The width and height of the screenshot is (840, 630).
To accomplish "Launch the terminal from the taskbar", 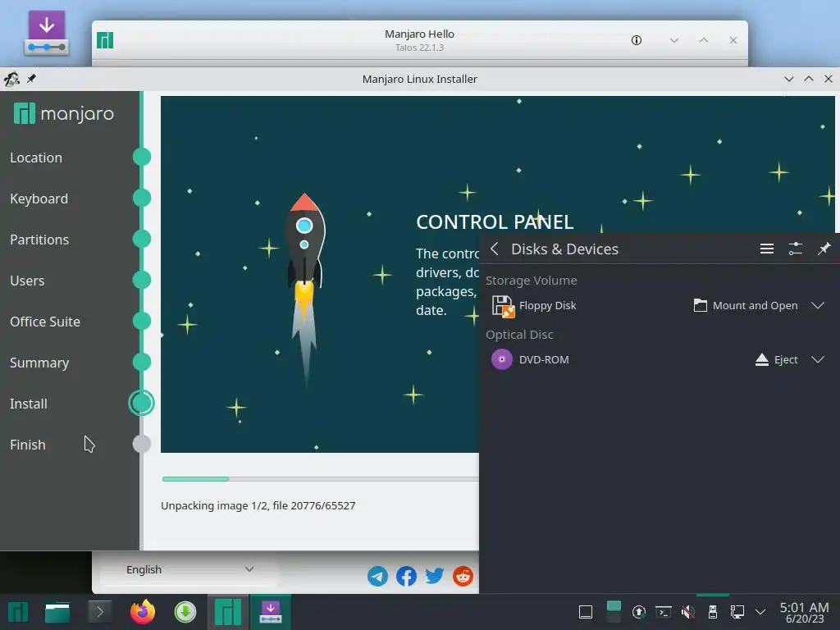I will [x=99, y=612].
